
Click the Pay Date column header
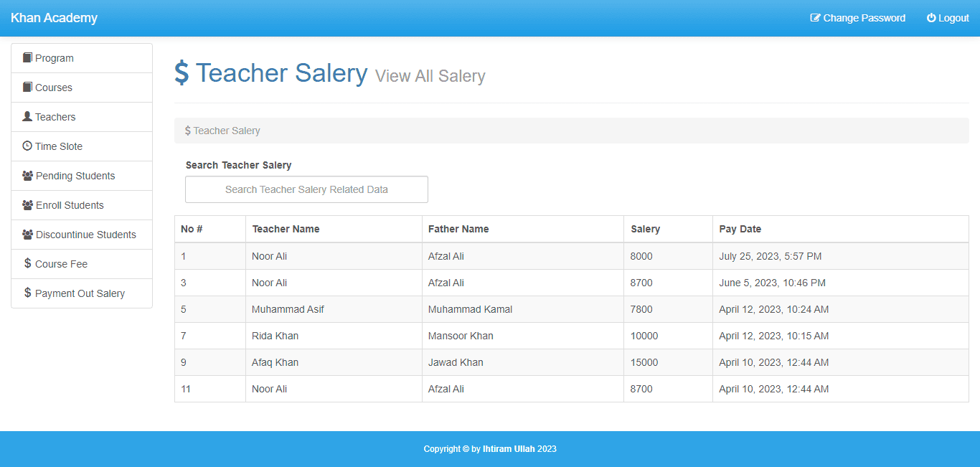740,229
